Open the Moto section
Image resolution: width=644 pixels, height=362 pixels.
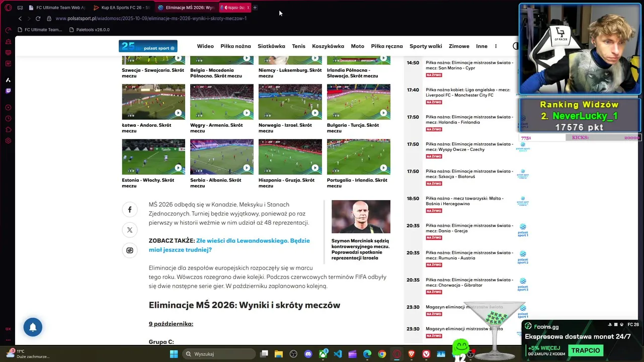(357, 46)
